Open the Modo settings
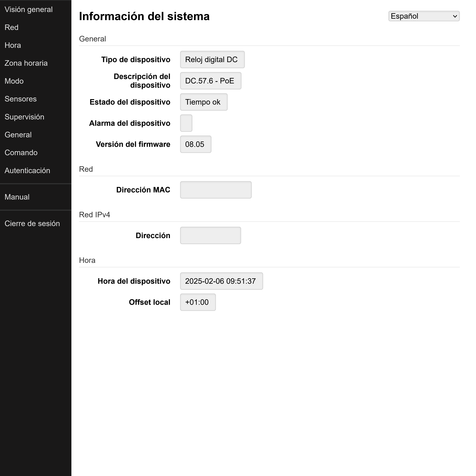476x476 pixels. pyautogui.click(x=14, y=81)
